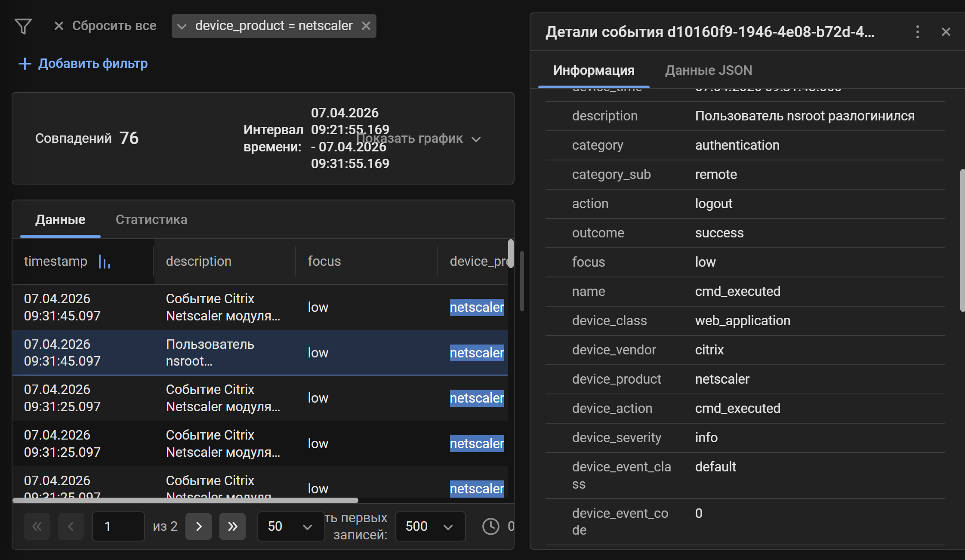The height and width of the screenshot is (560, 965).
Task: Click the device_vendor value citrix
Action: coord(709,350)
